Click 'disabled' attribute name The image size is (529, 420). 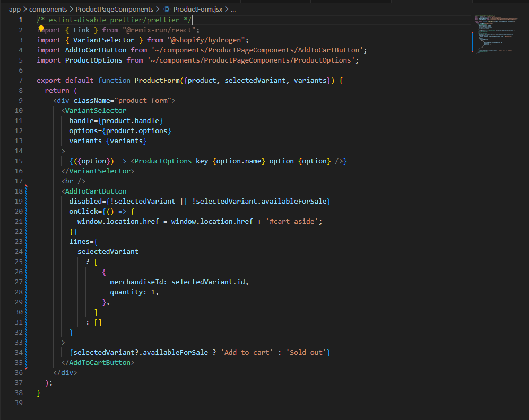85,202
